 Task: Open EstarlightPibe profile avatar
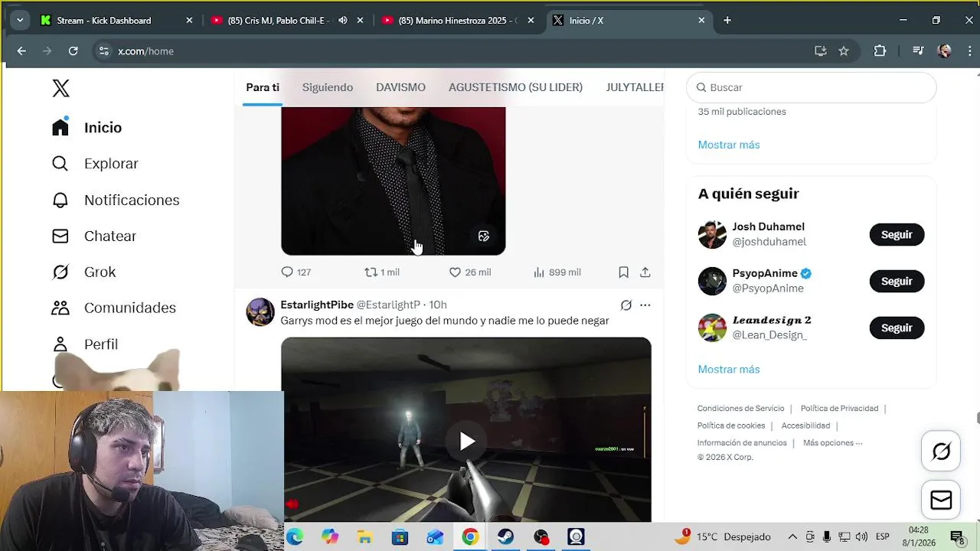point(260,312)
